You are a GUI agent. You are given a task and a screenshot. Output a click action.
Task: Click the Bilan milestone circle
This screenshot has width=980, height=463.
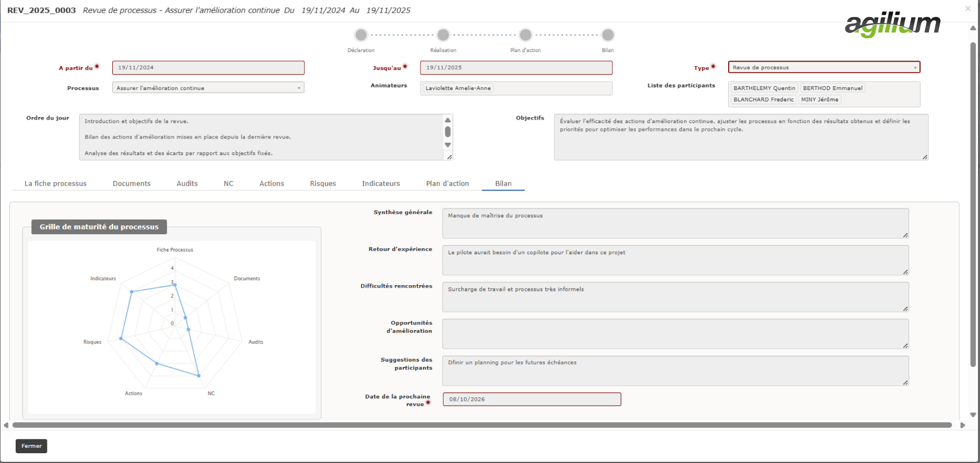(608, 35)
